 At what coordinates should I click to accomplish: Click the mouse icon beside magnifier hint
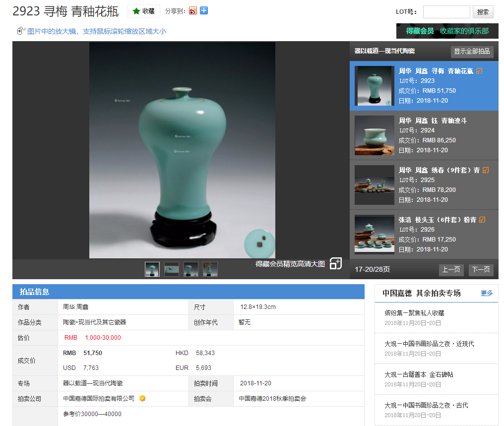click(20, 31)
